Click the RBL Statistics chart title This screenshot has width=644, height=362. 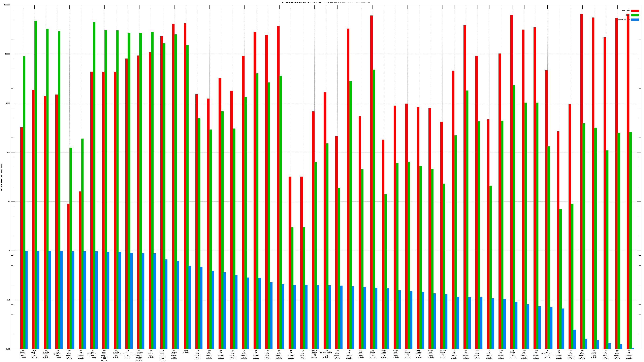point(325,2)
